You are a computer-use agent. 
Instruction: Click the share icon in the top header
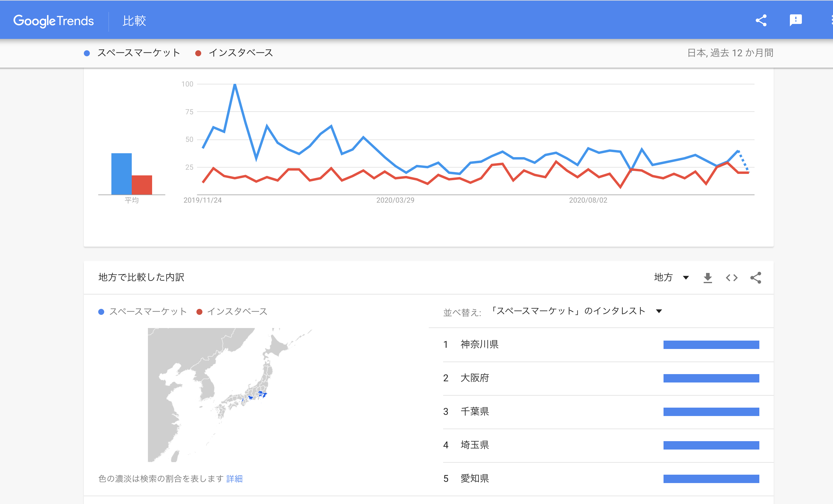pos(761,20)
